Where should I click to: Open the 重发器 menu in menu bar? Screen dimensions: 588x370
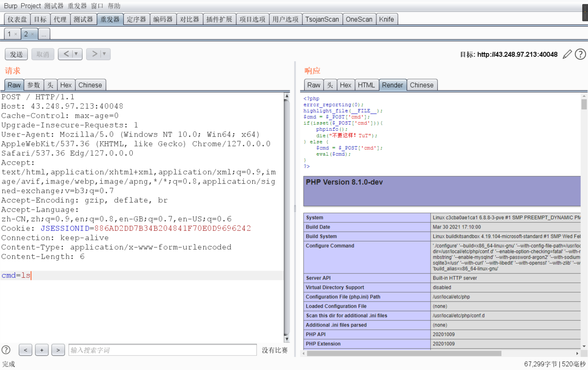[x=77, y=6]
